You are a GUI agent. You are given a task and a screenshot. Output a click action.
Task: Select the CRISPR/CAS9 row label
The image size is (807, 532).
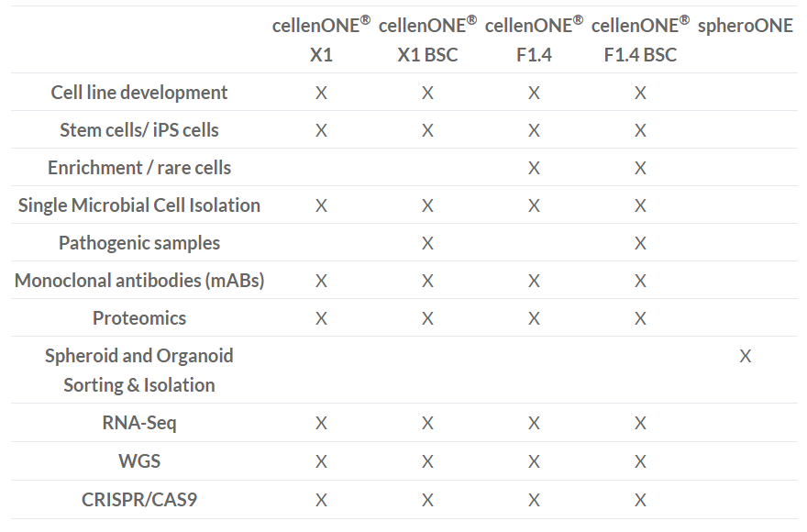point(139,500)
